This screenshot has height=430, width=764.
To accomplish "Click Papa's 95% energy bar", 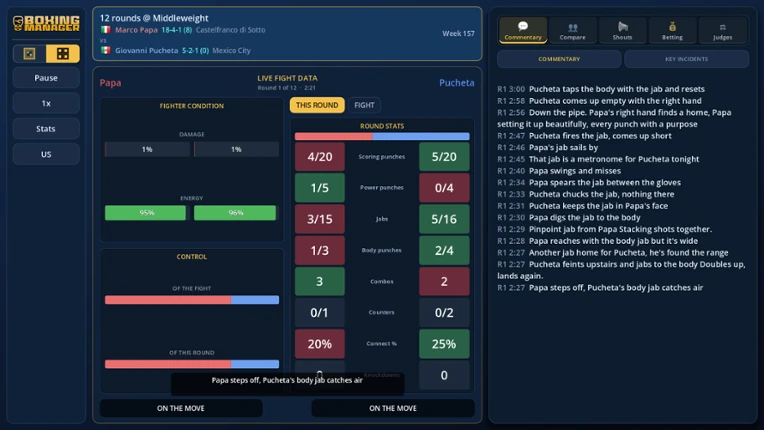I will [146, 213].
